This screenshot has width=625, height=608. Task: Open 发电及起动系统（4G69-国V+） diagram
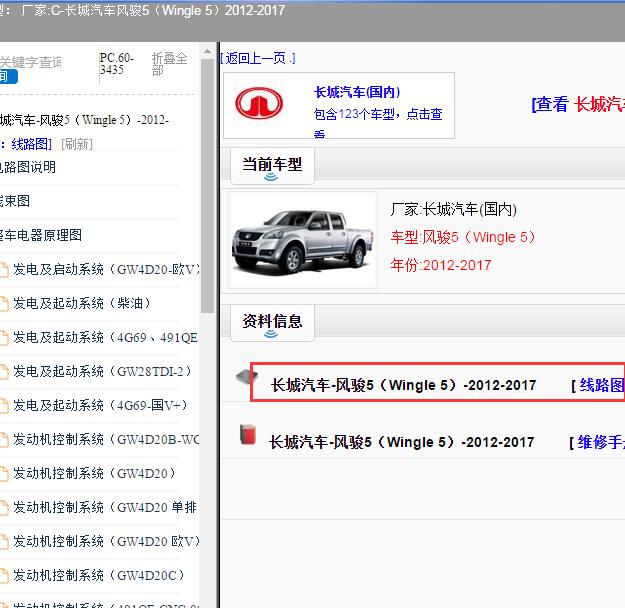100,405
